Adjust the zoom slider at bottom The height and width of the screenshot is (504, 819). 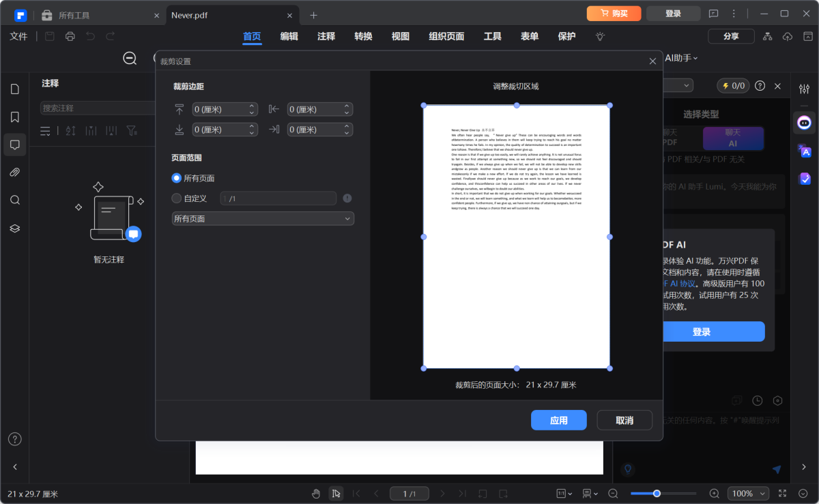657,492
